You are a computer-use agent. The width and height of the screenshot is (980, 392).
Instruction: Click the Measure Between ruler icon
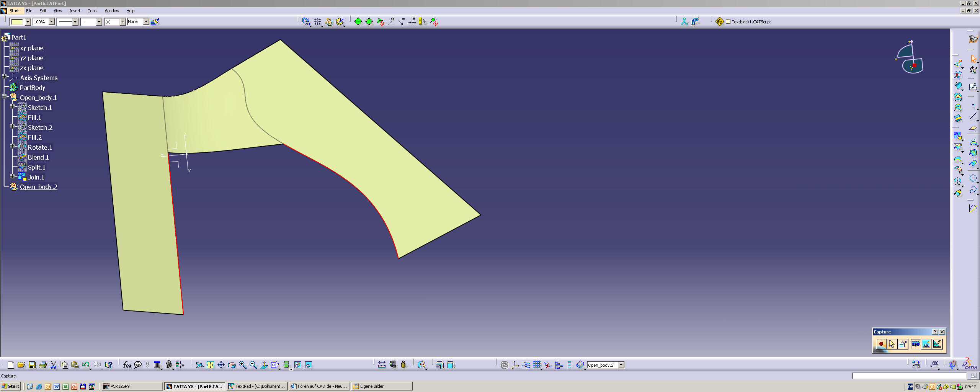pos(382,365)
